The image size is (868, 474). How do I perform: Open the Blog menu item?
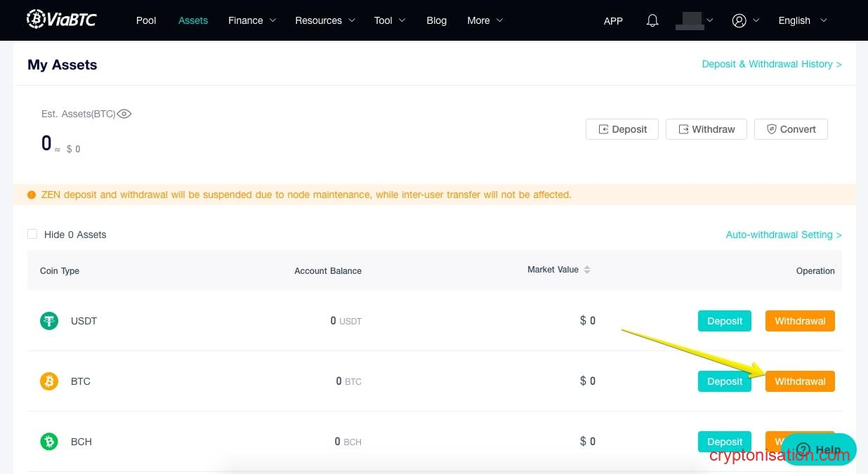point(436,20)
